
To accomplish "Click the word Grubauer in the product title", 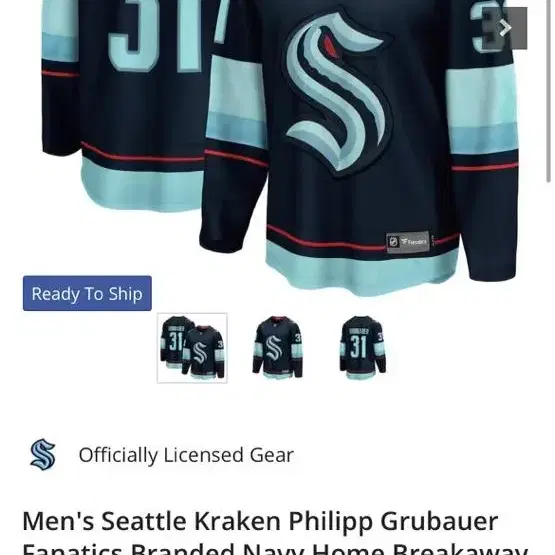I will coord(439,521).
